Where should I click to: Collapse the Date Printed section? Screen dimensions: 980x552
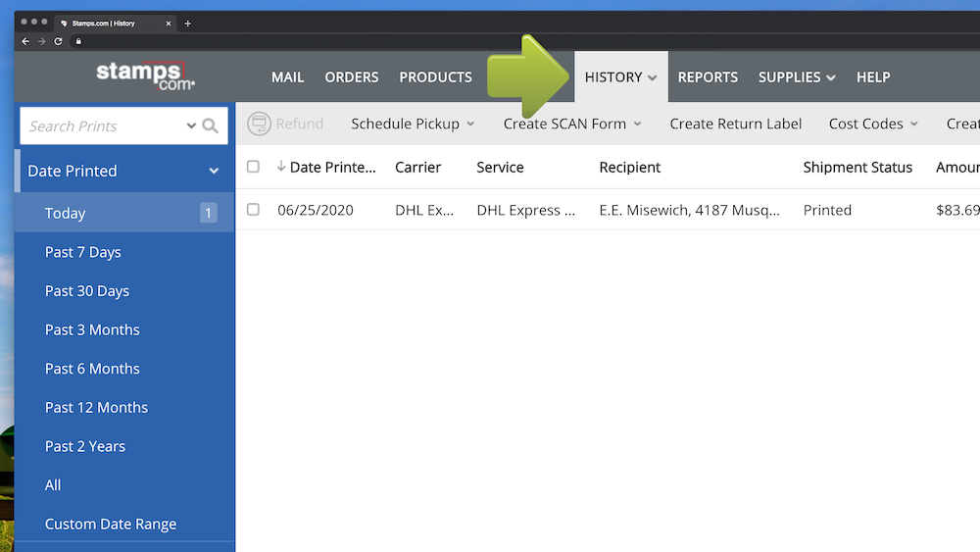click(214, 171)
